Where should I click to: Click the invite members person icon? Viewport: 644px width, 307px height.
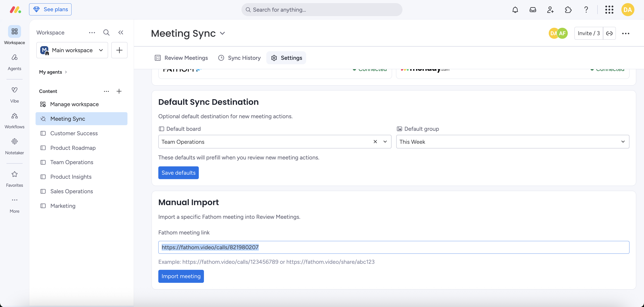pyautogui.click(x=550, y=10)
